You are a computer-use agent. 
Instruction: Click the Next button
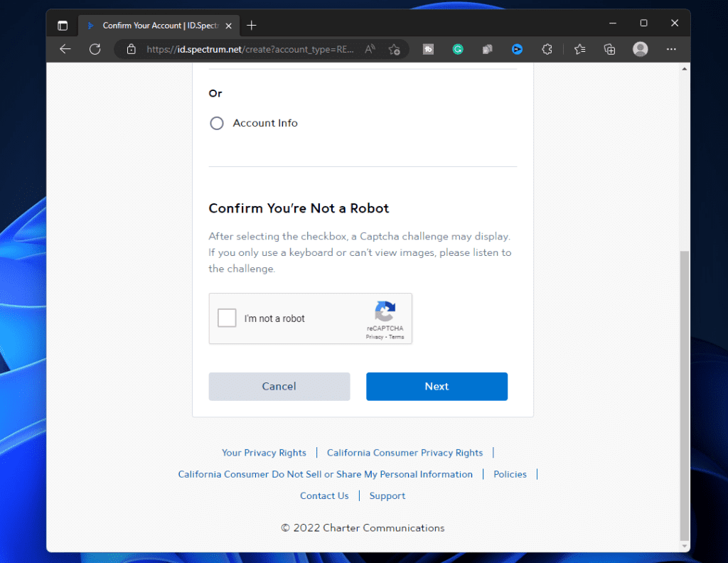point(437,386)
